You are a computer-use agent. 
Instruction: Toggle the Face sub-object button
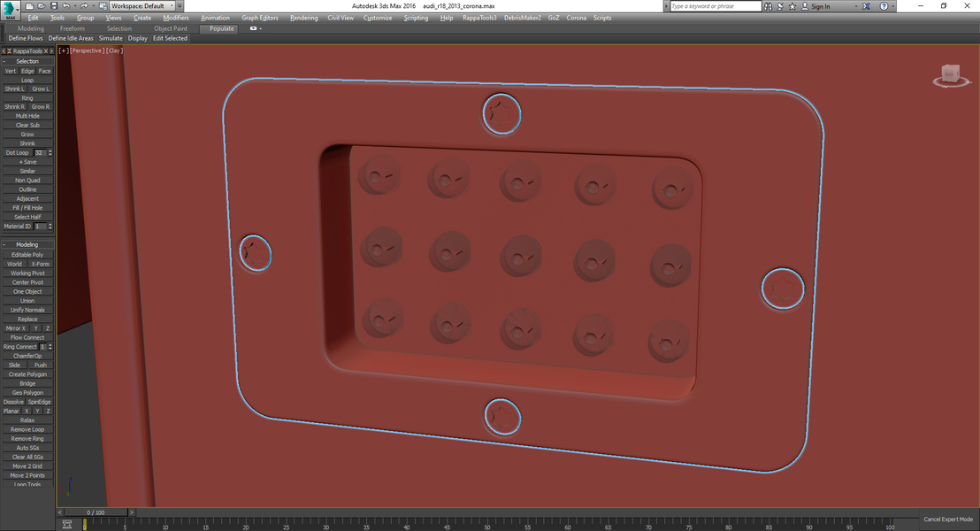pos(44,72)
